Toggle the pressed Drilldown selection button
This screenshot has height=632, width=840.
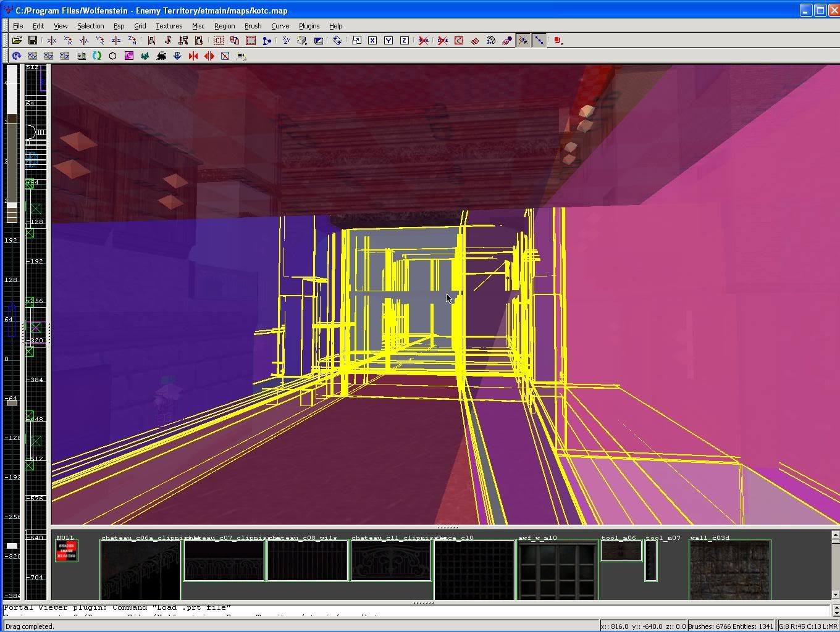tap(539, 40)
